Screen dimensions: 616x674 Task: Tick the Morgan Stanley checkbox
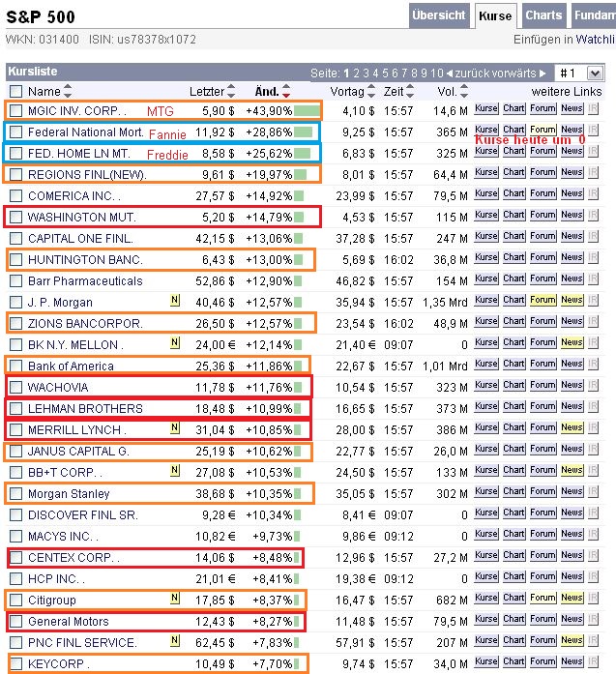pyautogui.click(x=15, y=493)
